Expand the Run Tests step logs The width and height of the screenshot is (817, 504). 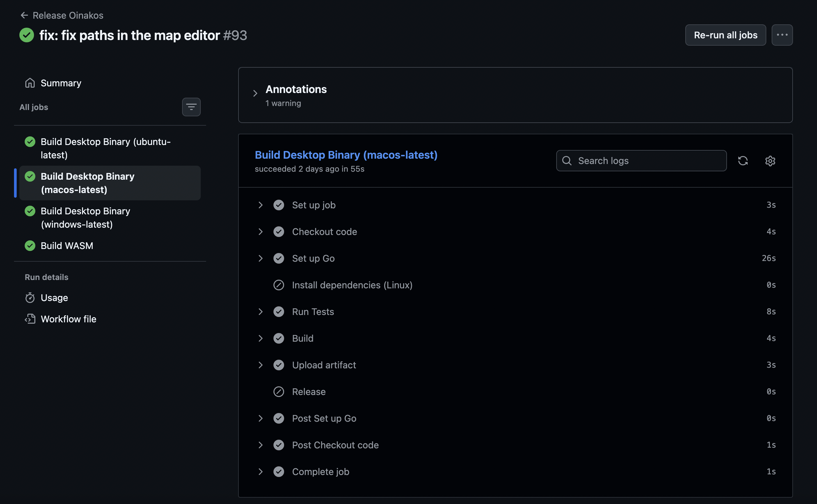(261, 311)
